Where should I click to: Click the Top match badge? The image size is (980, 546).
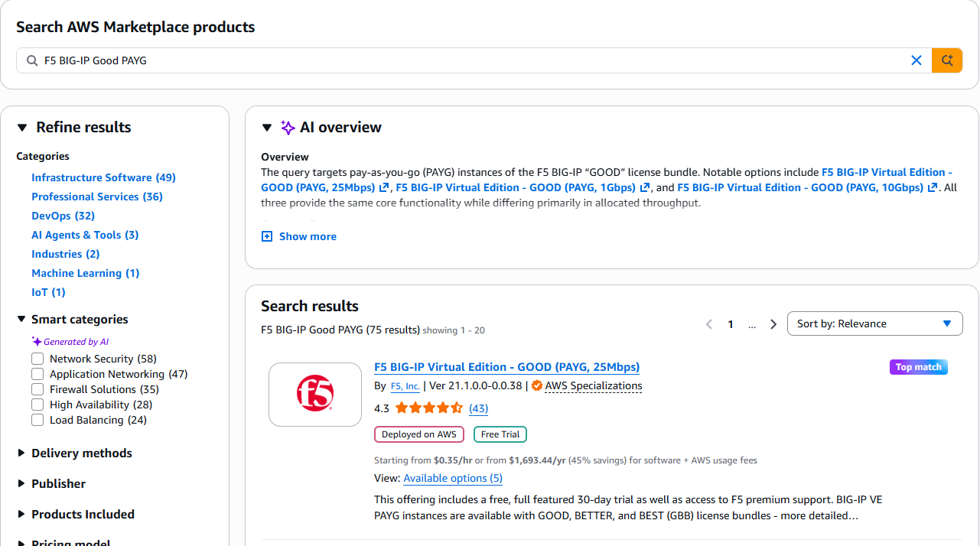click(919, 367)
